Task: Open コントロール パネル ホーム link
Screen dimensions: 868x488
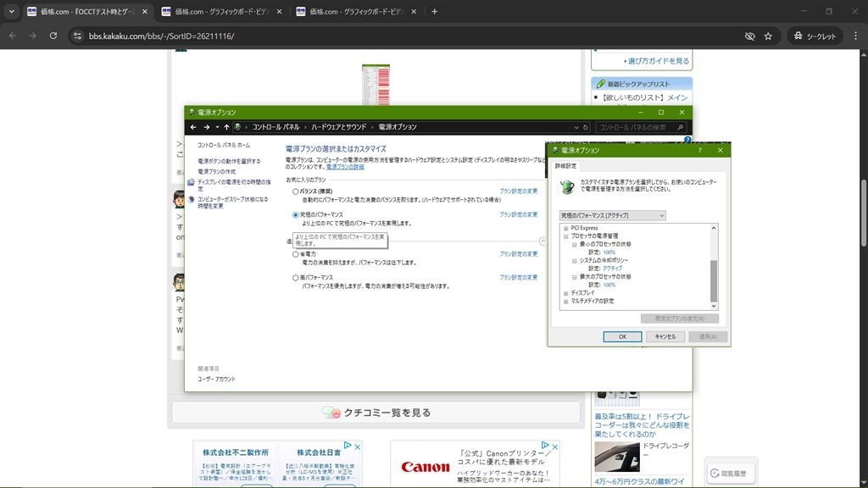Action: [x=224, y=145]
